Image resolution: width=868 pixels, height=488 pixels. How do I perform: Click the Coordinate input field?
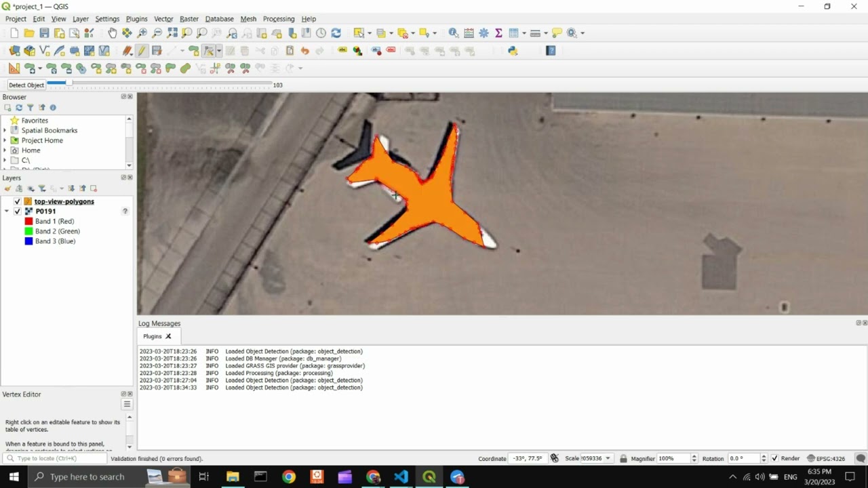coord(528,458)
